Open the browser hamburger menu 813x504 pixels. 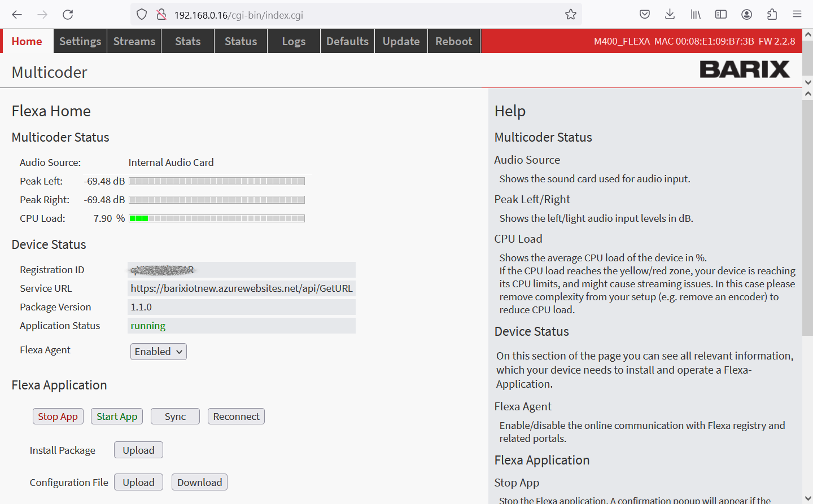click(x=797, y=15)
